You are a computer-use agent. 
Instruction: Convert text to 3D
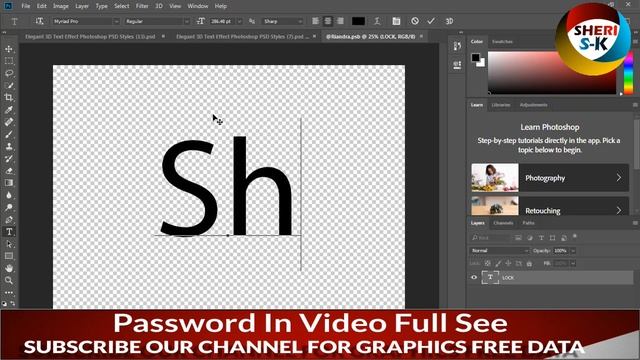tap(449, 21)
